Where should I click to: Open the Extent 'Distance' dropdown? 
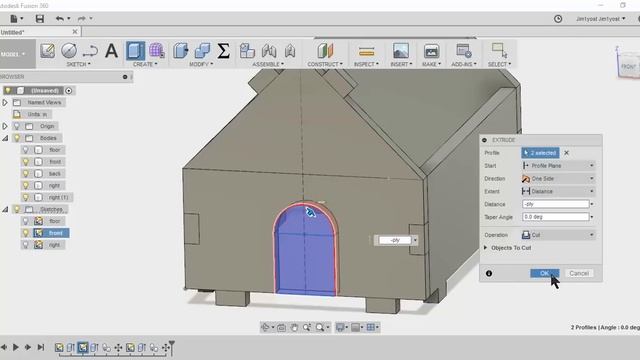click(558, 191)
